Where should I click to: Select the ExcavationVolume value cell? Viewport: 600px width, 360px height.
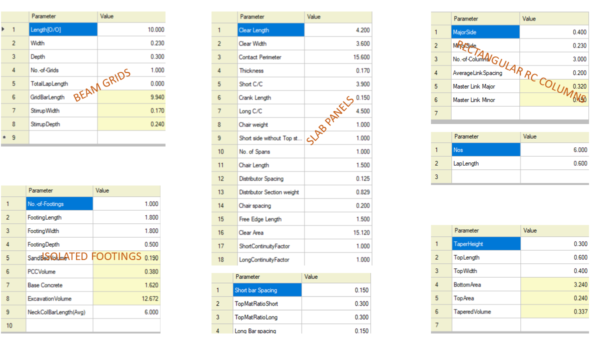click(x=126, y=298)
